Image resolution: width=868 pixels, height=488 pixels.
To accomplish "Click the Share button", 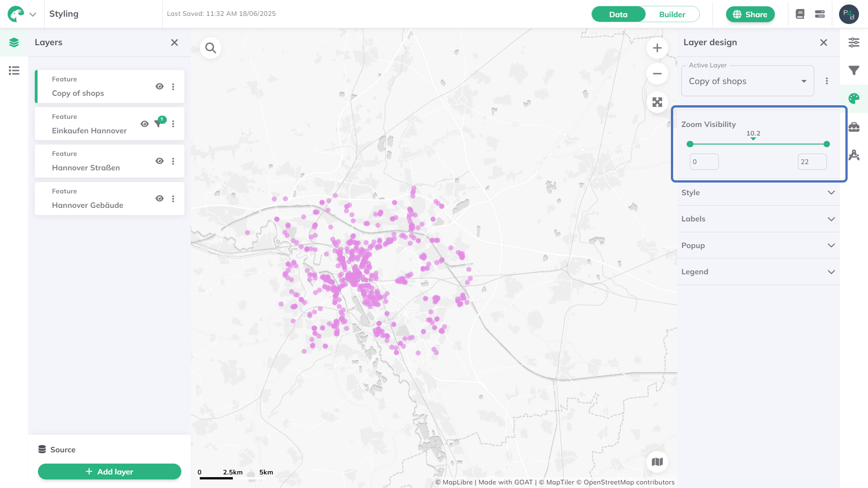I will click(750, 14).
